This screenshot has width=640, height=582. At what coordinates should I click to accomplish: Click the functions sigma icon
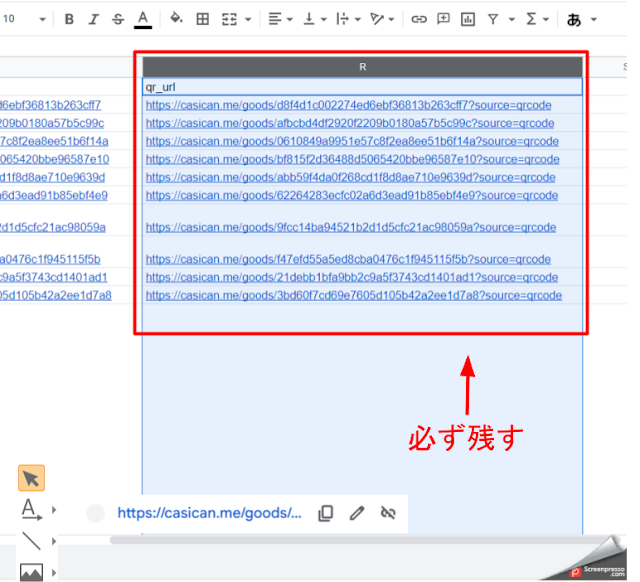point(531,19)
